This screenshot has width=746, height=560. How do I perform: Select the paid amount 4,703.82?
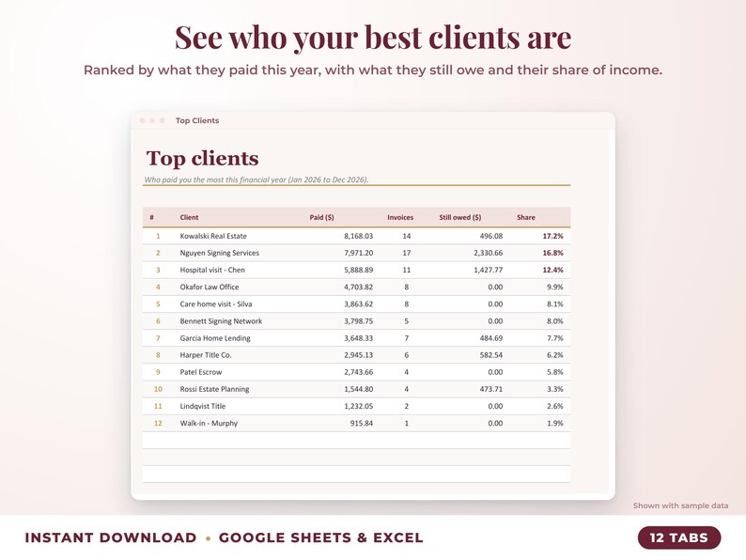coord(358,287)
